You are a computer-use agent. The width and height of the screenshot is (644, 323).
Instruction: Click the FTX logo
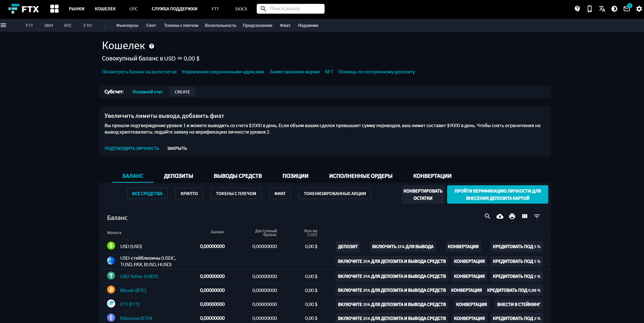click(x=23, y=9)
